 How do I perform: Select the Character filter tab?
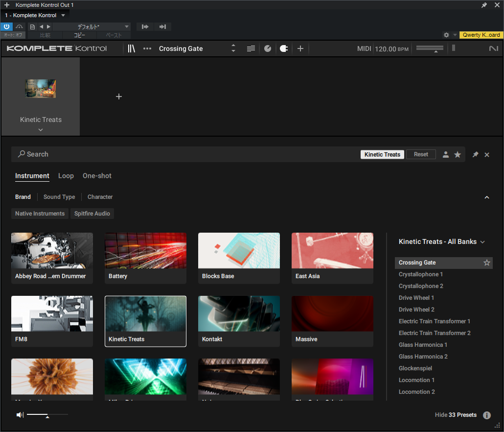tap(100, 197)
